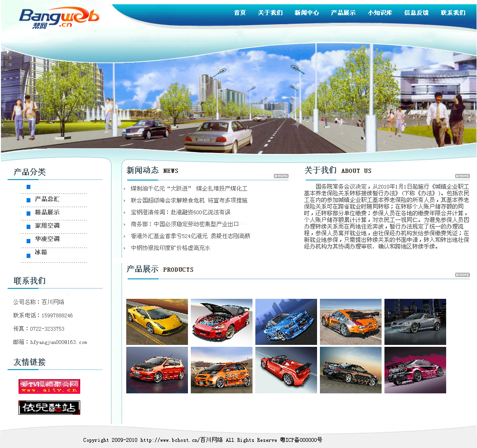This screenshot has height=448, width=477.
Task: View the pink and black car thumbnail
Action: (x=415, y=370)
